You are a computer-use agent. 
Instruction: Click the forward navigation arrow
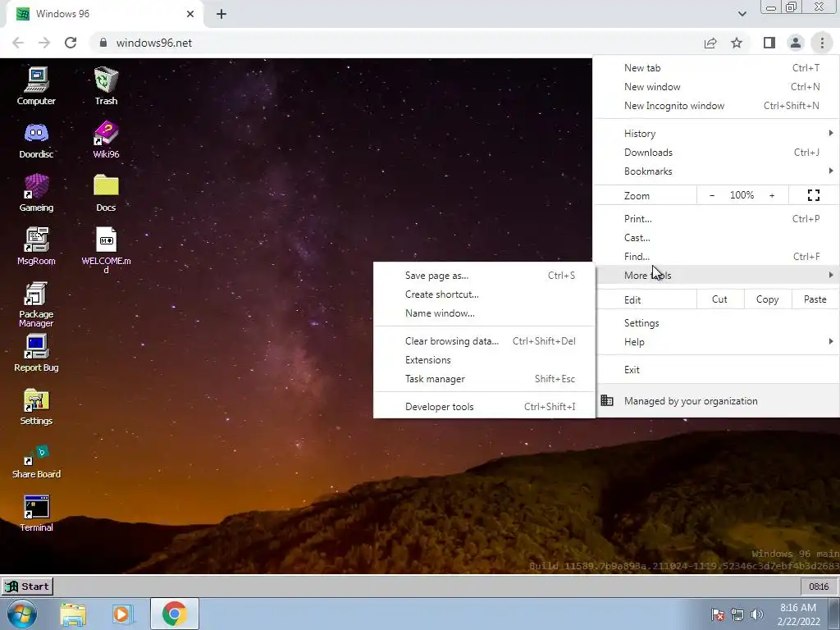tap(44, 43)
